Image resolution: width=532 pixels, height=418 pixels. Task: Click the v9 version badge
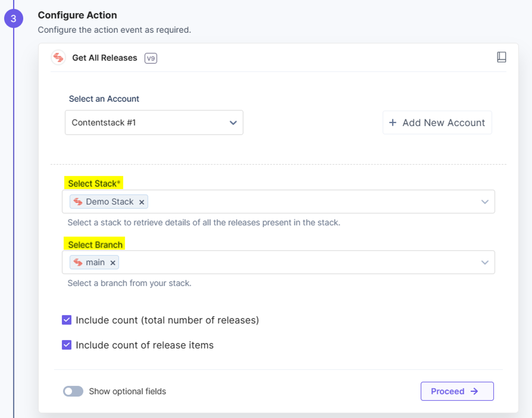pos(151,58)
